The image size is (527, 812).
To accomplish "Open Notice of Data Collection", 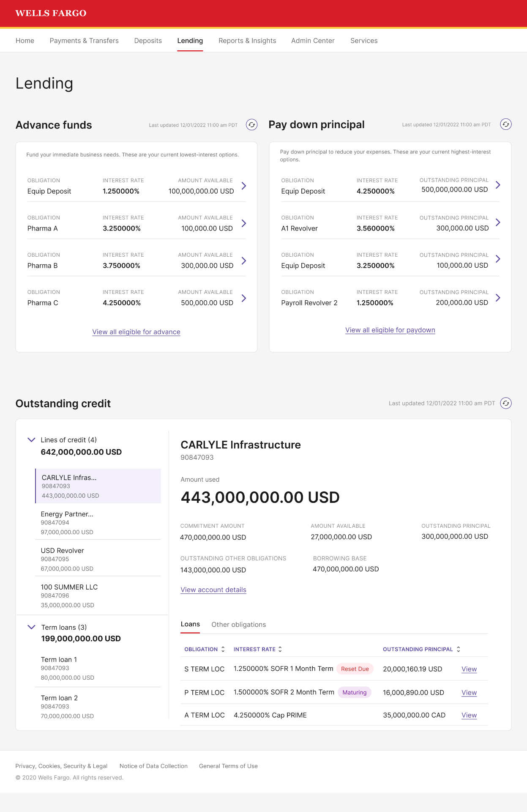I will [x=153, y=766].
